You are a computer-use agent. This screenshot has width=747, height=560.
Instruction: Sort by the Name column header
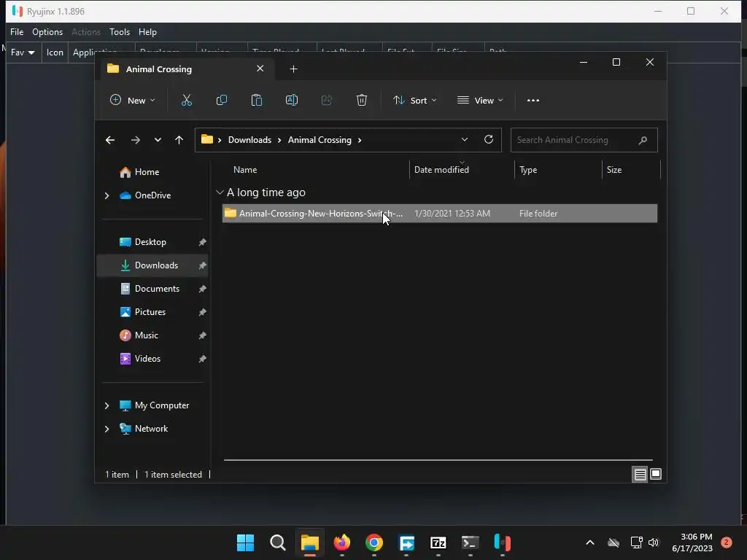[245, 170]
